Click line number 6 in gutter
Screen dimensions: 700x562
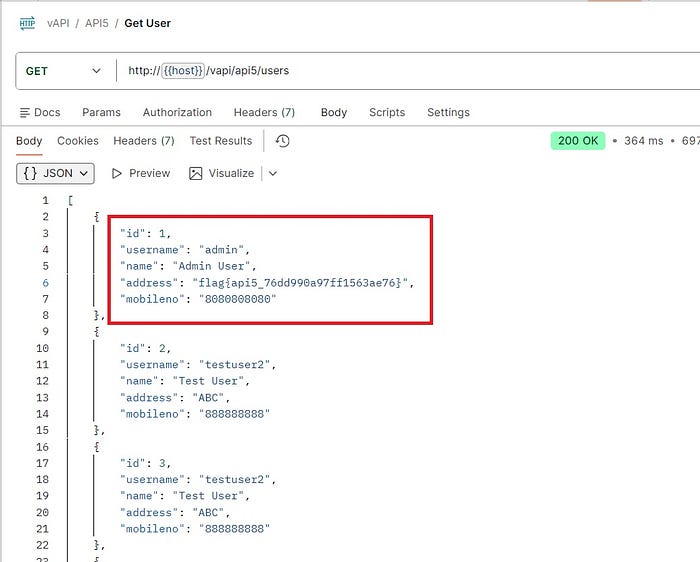click(x=46, y=283)
